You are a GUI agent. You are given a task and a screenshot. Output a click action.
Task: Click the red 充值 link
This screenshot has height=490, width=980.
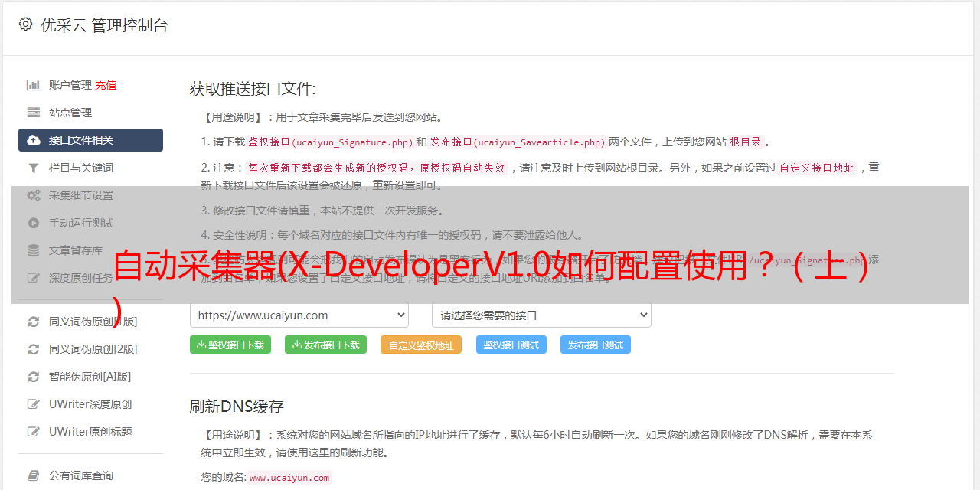click(106, 85)
